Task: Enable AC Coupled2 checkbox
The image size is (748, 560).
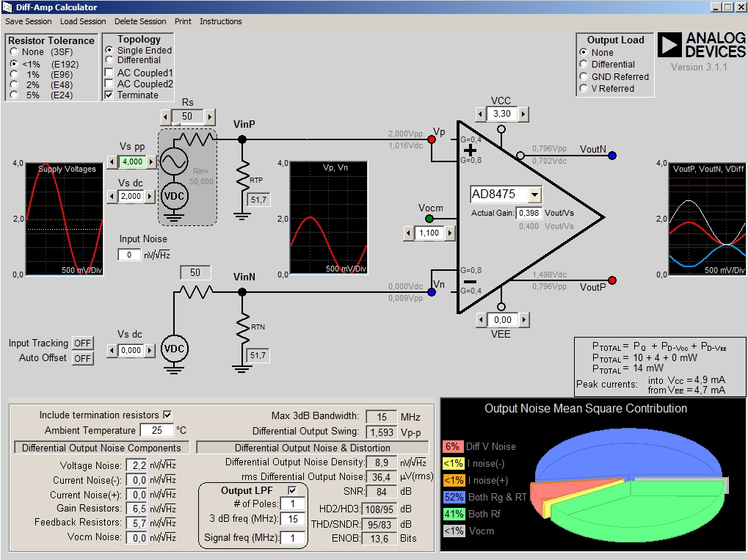Action: coord(109,84)
